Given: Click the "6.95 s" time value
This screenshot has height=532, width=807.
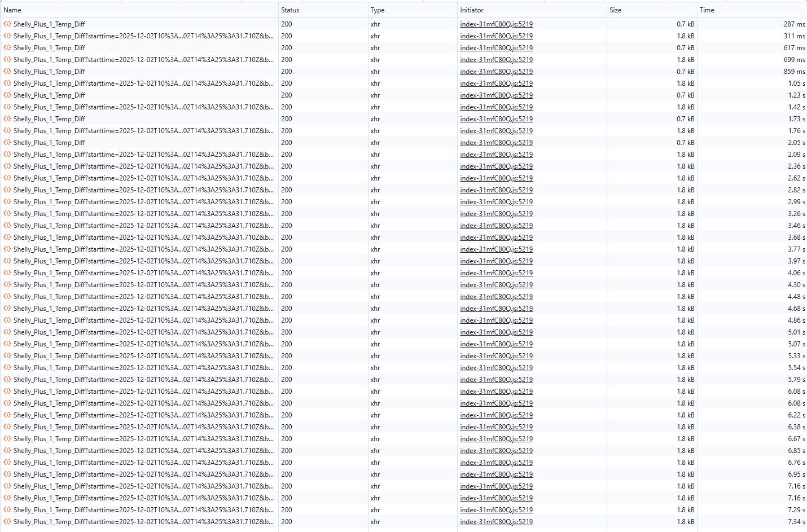Looking at the screenshot, I should click(x=796, y=474).
